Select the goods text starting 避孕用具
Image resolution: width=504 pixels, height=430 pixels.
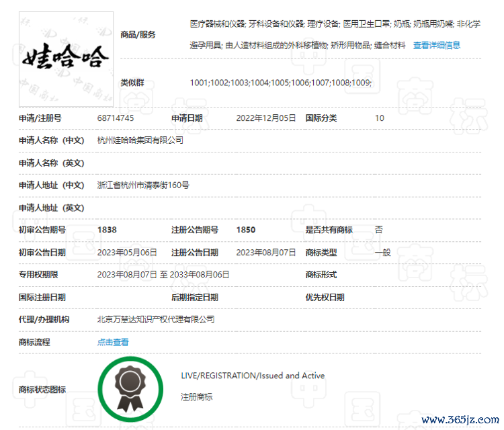click(298, 45)
